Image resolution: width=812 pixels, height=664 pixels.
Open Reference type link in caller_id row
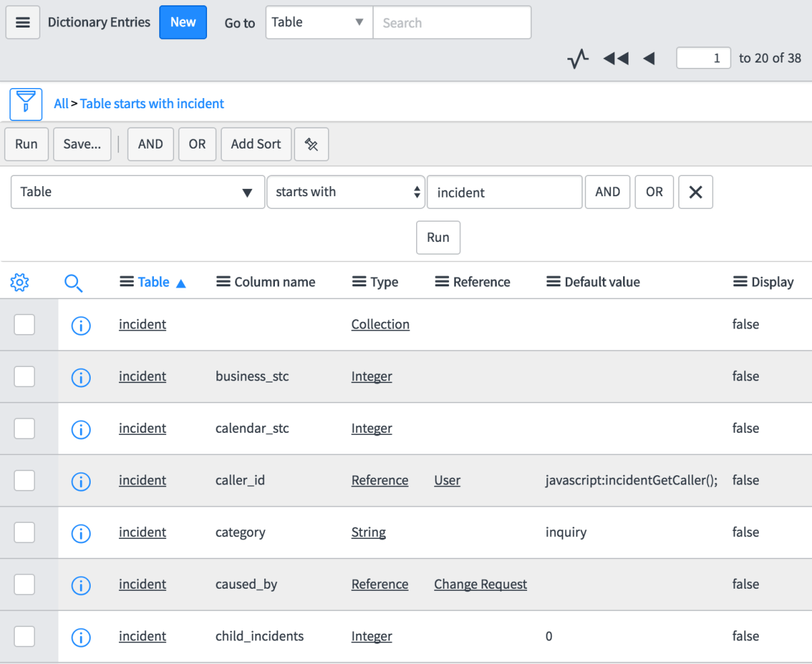pos(380,481)
